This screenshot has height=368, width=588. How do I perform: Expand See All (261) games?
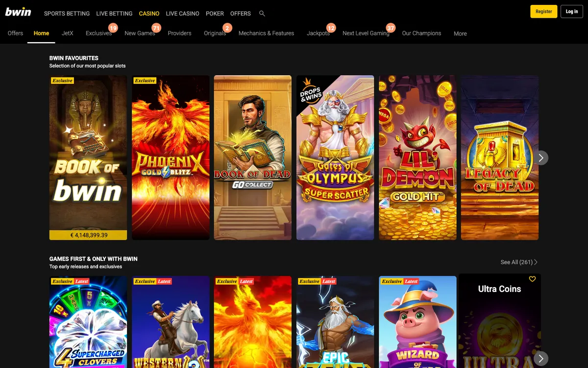click(x=519, y=262)
